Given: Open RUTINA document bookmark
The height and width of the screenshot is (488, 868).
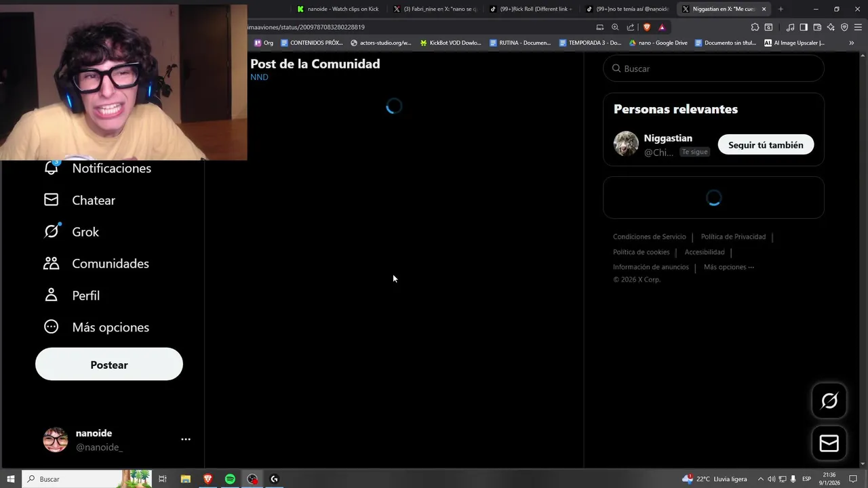Looking at the screenshot, I should [x=520, y=43].
